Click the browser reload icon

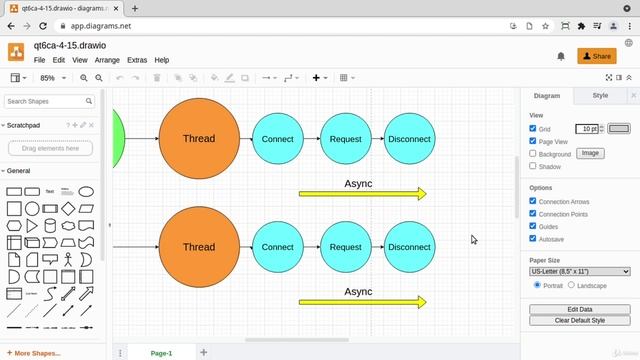(43, 26)
